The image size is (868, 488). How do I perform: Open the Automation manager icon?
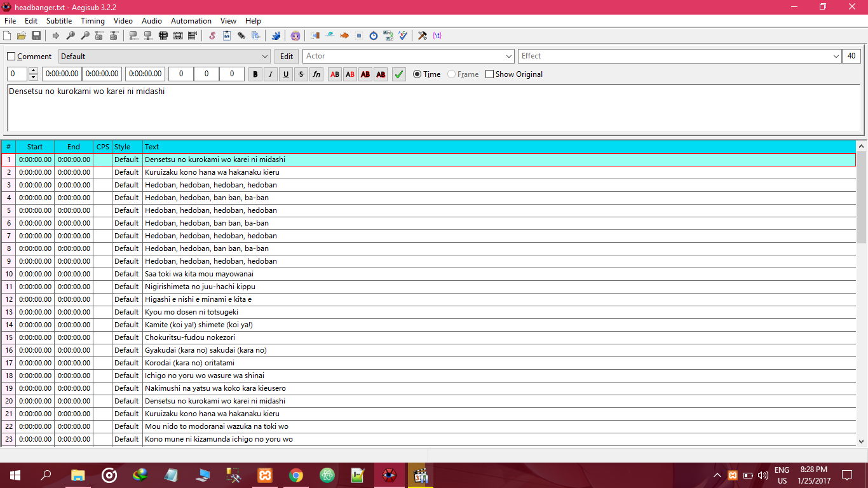pyautogui.click(x=276, y=36)
